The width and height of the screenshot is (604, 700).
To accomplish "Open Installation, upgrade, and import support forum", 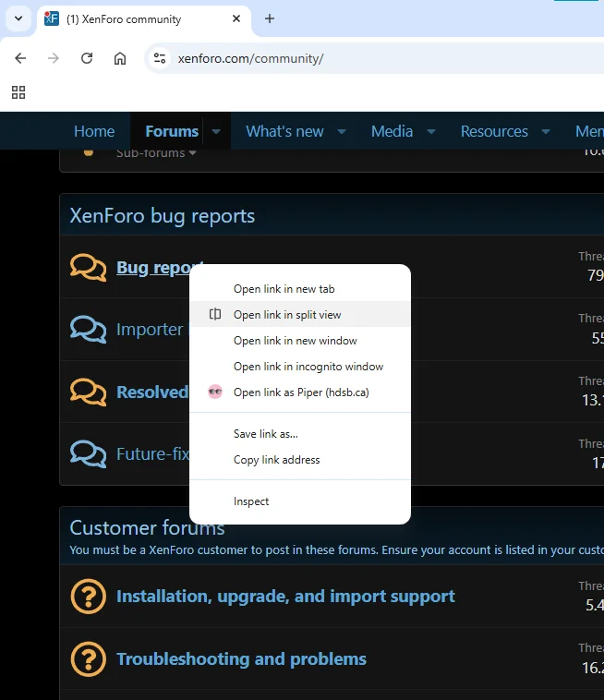I will click(285, 597).
